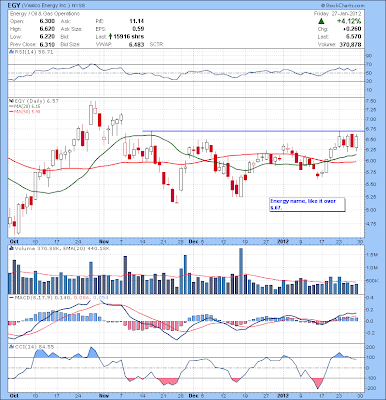Click the 1.5M volume axis label

[x=372, y=255]
